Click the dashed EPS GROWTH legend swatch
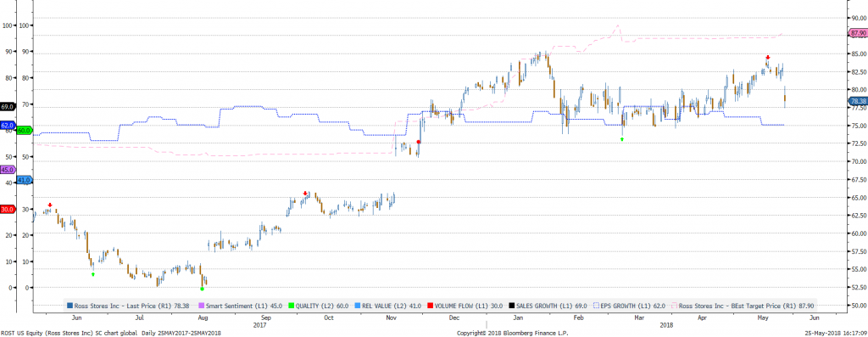868x337 pixels. tap(597, 305)
